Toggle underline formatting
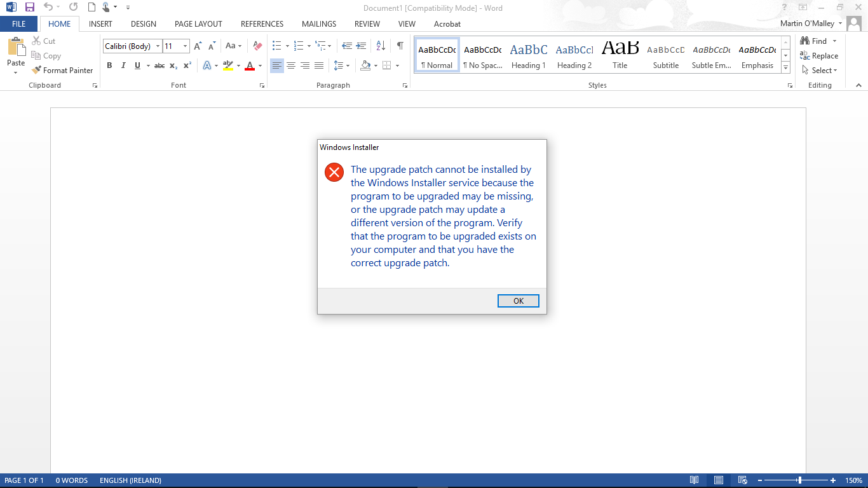868x488 pixels. [x=137, y=65]
